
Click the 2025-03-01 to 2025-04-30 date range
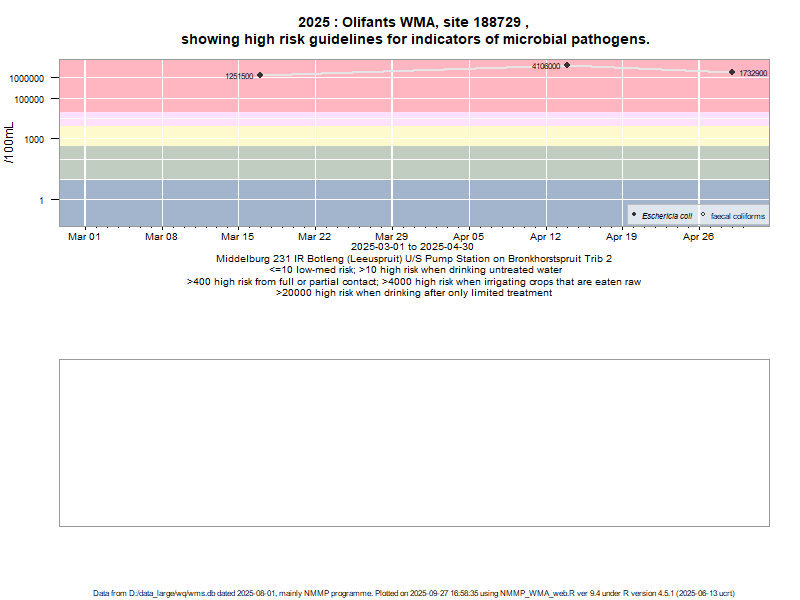pyautogui.click(x=413, y=247)
